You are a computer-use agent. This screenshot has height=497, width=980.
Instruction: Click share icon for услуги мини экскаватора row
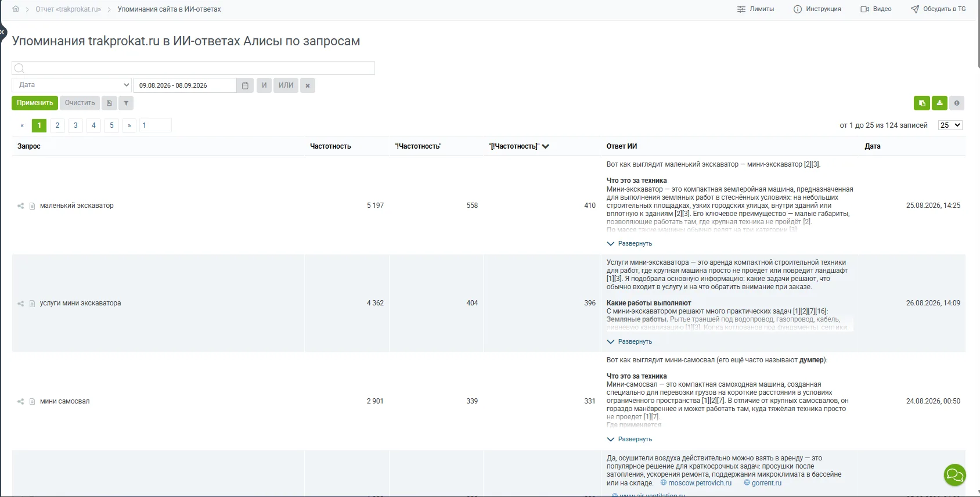21,303
